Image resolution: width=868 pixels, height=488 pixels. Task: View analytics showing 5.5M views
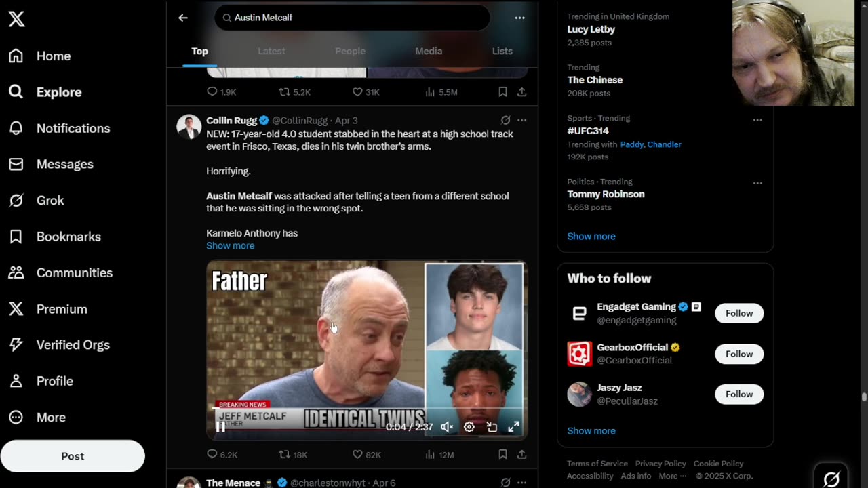click(441, 91)
